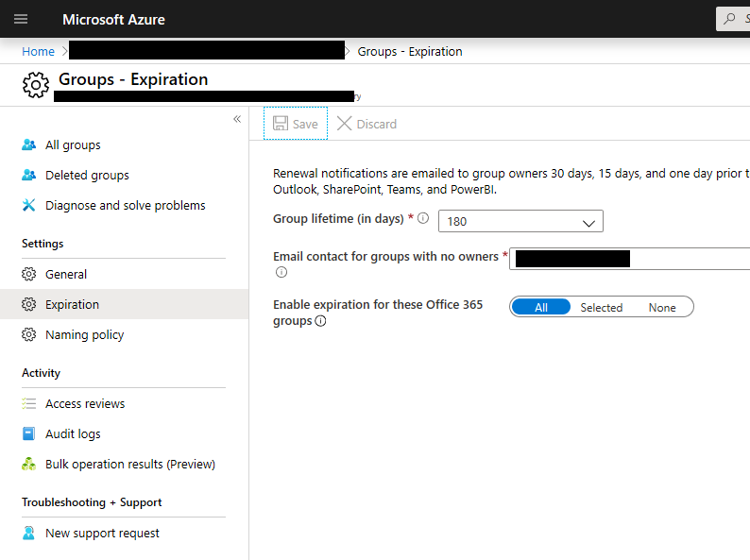Screen dimensions: 750x560
Task: Click the Naming policy gear icon
Action: click(x=29, y=335)
